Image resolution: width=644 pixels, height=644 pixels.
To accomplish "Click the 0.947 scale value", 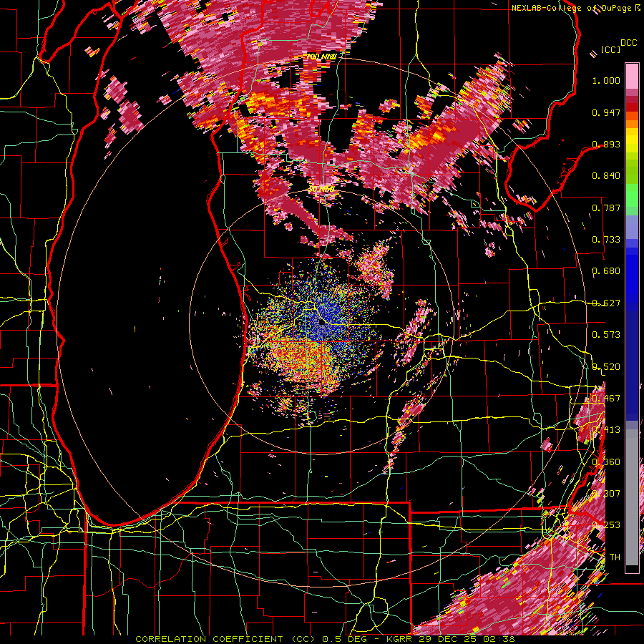I will click(x=606, y=112).
